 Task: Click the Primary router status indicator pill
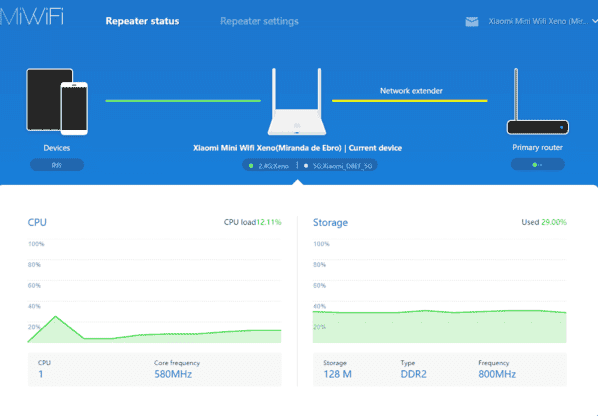point(537,165)
